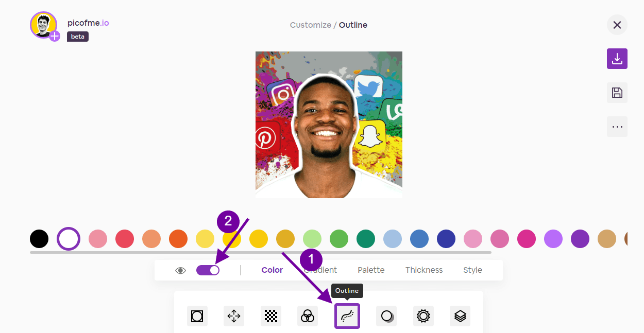Viewport: 644px width, 333px height.
Task: Select the teal green color swatch
Action: [366, 239]
